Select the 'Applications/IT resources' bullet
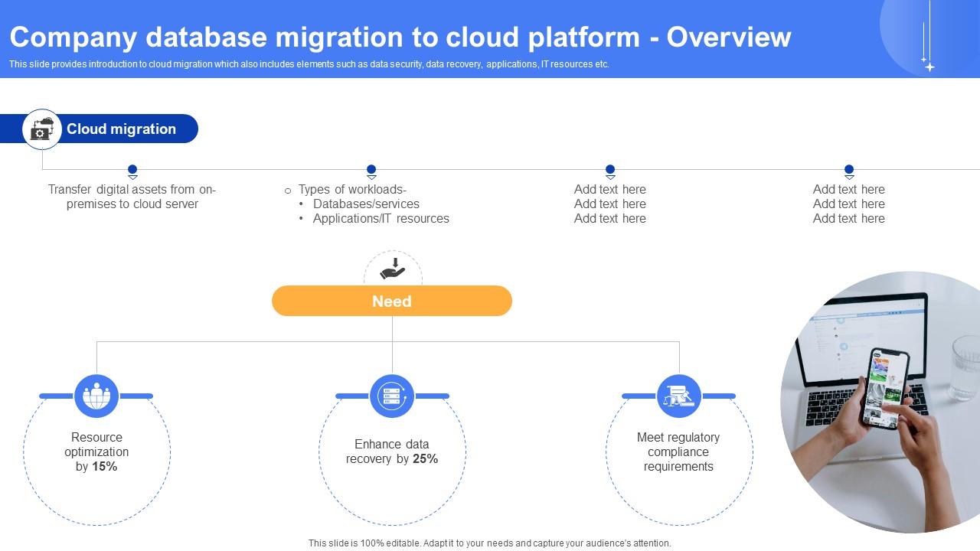This screenshot has width=980, height=551. click(x=381, y=218)
